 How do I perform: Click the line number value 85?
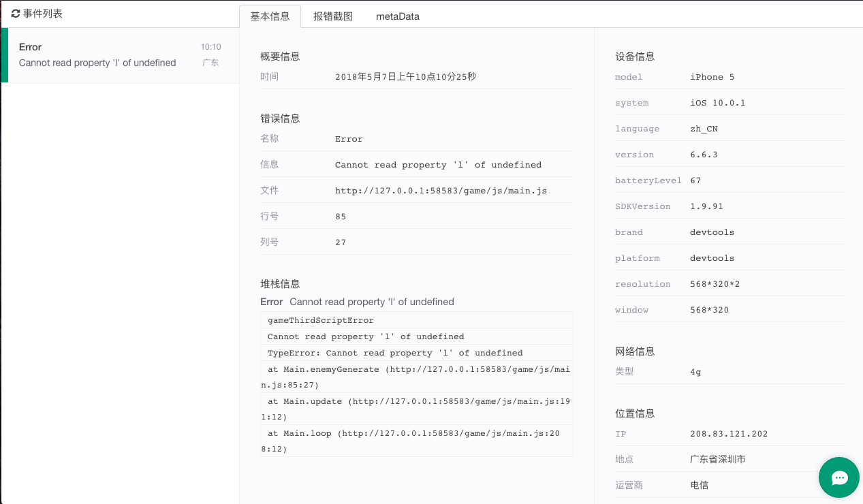pyautogui.click(x=341, y=217)
